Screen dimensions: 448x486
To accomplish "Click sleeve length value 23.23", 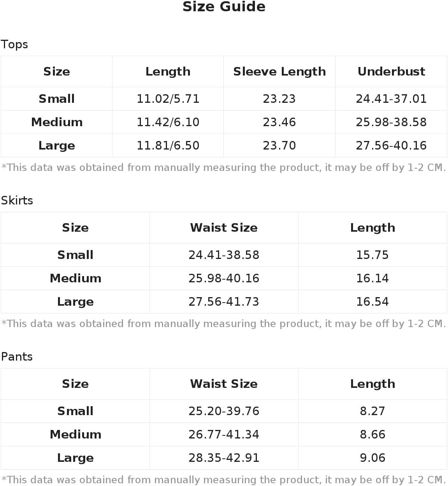I will point(279,99).
